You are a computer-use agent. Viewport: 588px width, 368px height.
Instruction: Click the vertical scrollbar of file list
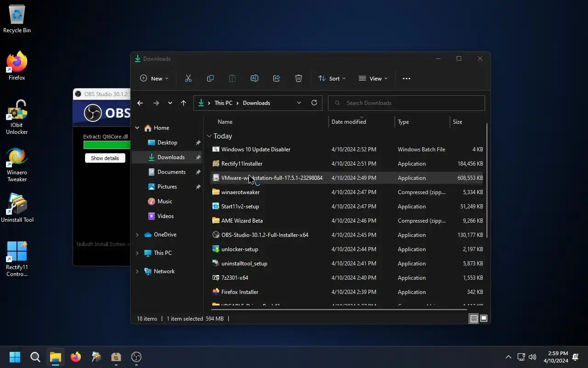(487, 181)
